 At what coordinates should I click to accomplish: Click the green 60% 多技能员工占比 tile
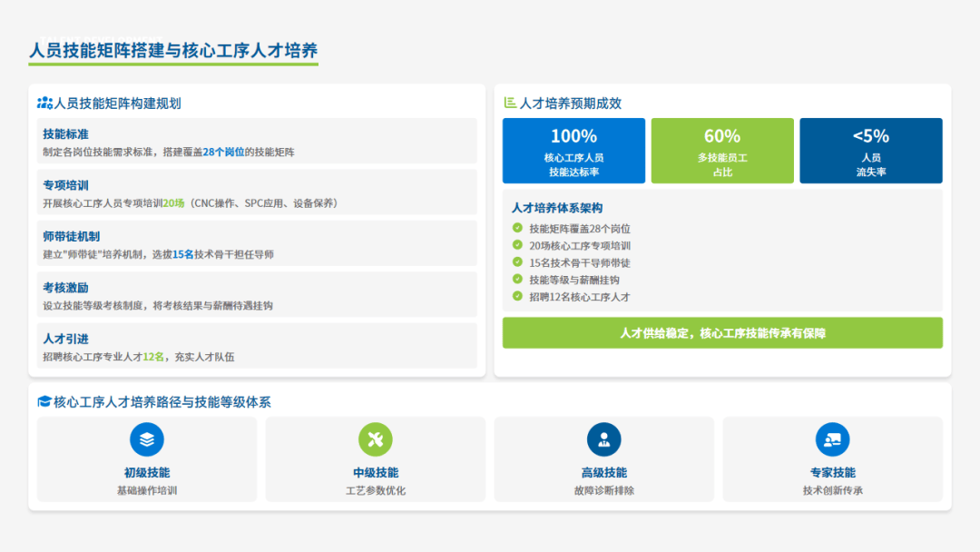point(722,151)
